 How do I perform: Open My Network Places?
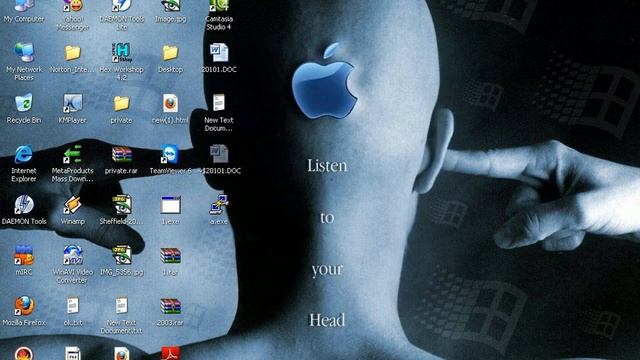pyautogui.click(x=24, y=53)
